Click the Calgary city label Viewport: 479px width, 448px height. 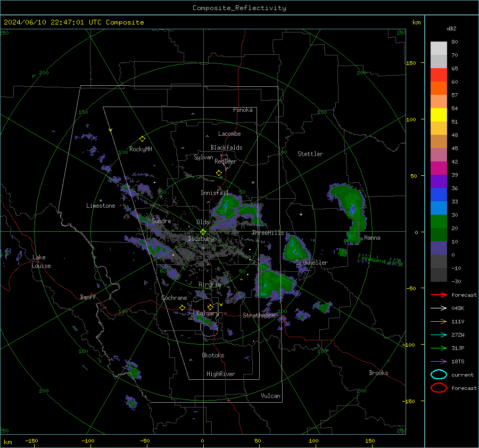pos(208,313)
